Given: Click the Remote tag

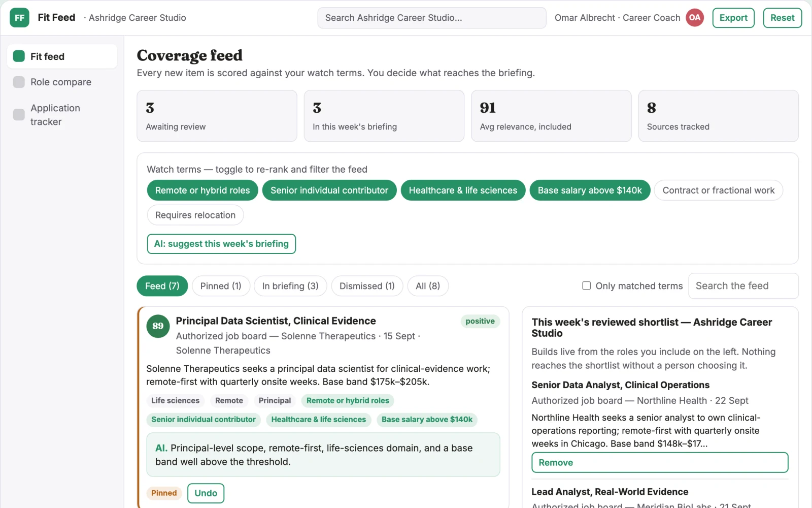Looking at the screenshot, I should (x=229, y=401).
